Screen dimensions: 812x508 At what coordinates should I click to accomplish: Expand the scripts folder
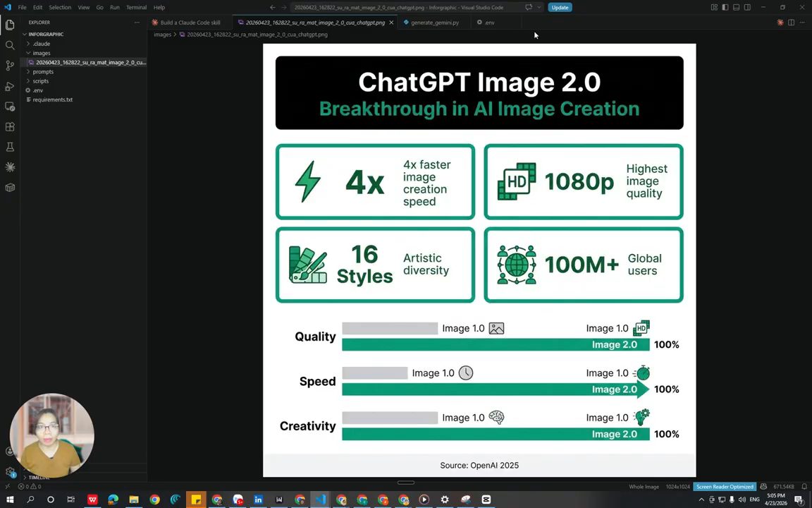(x=84, y=81)
